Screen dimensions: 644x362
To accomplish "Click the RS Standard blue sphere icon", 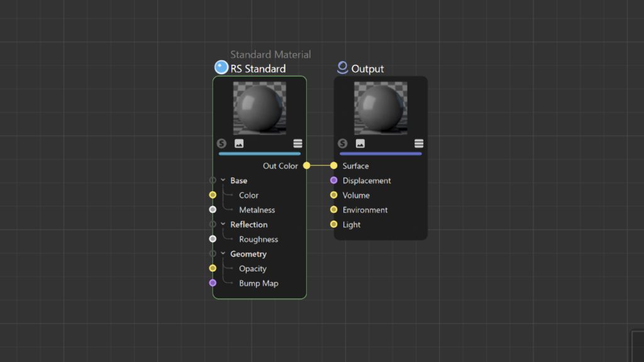I will click(220, 67).
